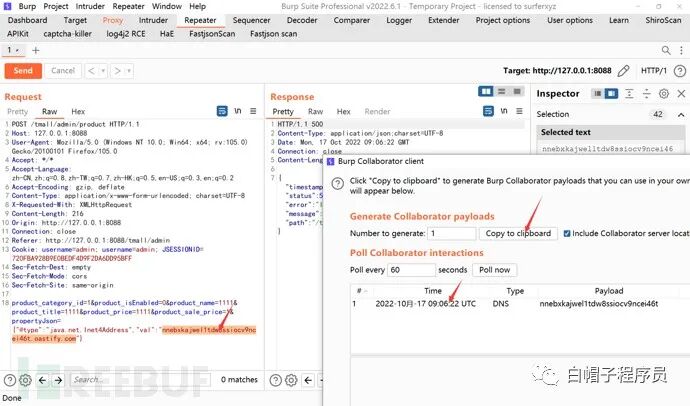Open the captcha-killer tab
Image resolution: width=690 pixels, height=406 pixels.
coord(67,34)
